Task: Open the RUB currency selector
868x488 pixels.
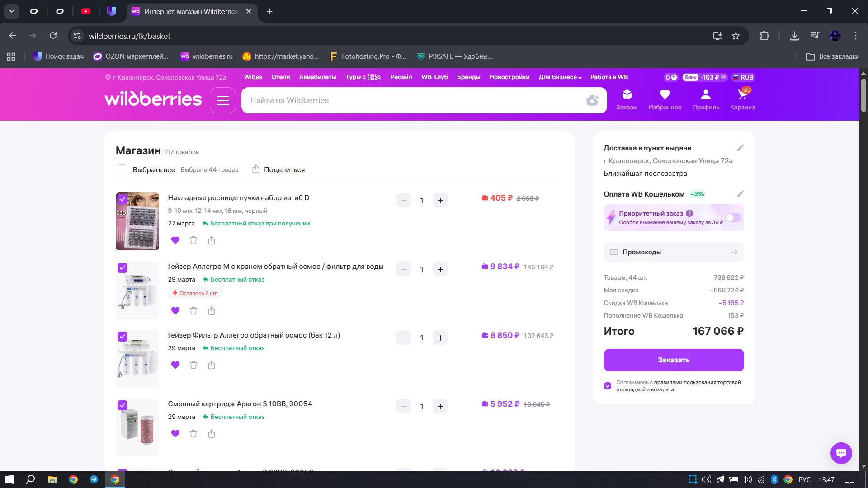Action: coord(743,77)
